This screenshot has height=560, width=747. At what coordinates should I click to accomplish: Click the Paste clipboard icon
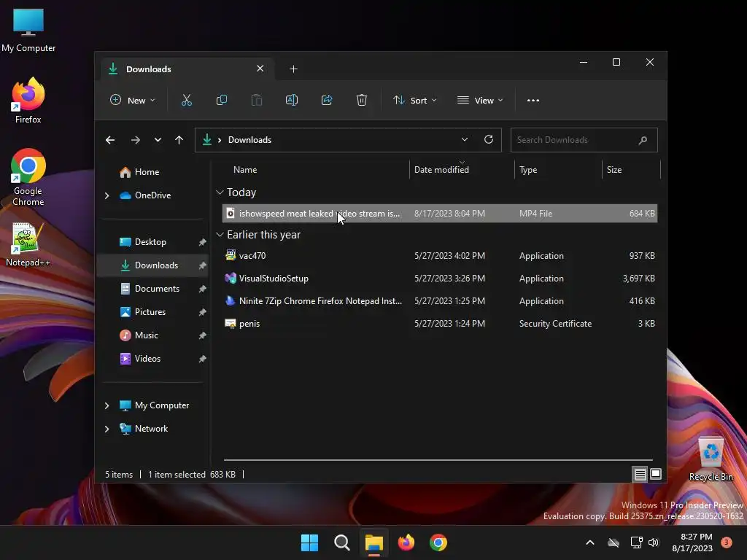256,100
